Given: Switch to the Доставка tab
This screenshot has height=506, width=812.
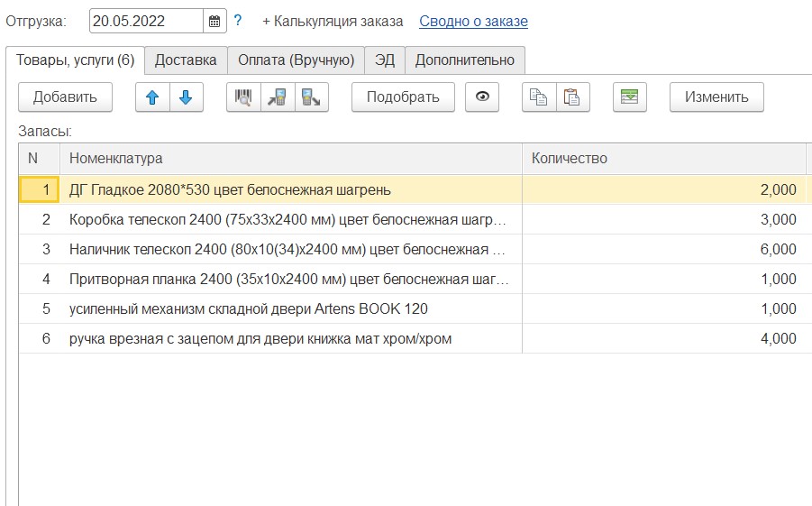Looking at the screenshot, I should coord(186,60).
